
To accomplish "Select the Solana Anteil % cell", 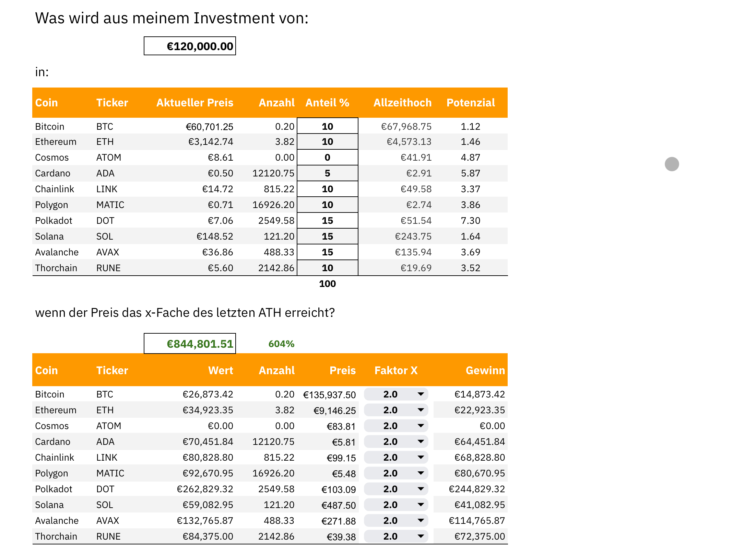I will click(328, 236).
